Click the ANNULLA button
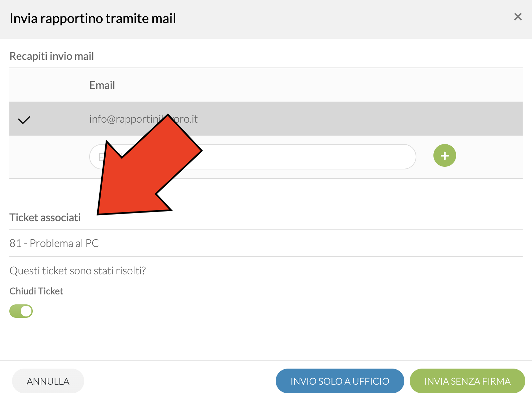Viewport: 532px width, 401px height. (x=48, y=381)
